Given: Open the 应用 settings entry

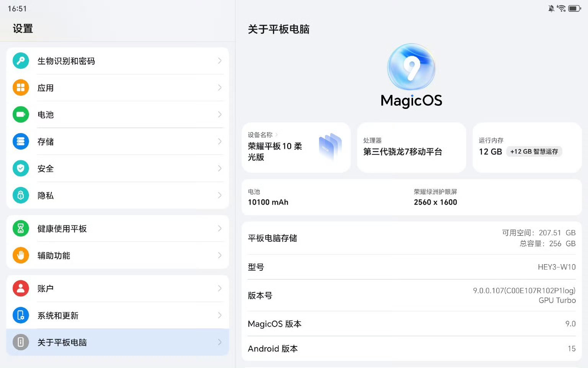Looking at the screenshot, I should tap(118, 87).
